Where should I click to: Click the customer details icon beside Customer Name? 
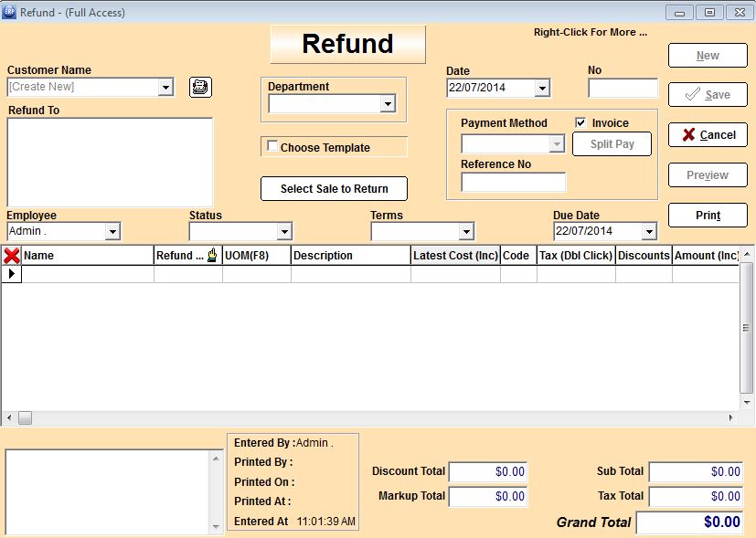200,87
